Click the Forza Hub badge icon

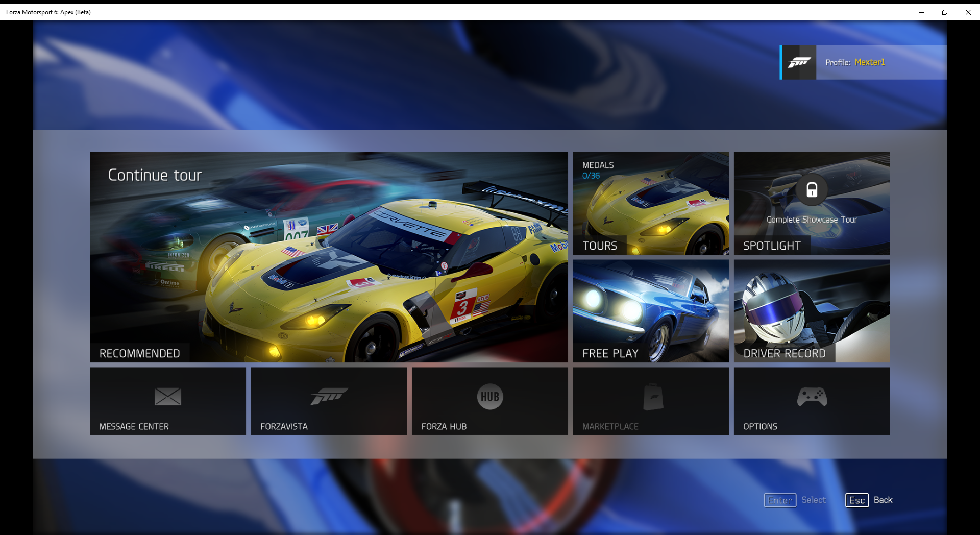tap(490, 397)
